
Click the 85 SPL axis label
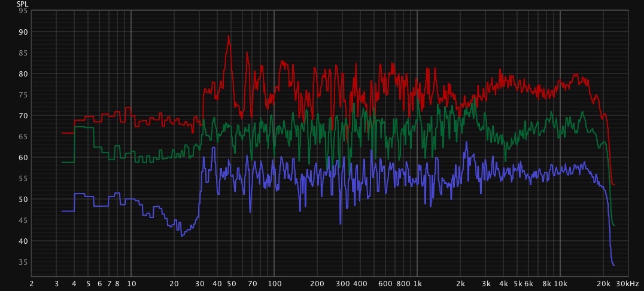(x=23, y=53)
